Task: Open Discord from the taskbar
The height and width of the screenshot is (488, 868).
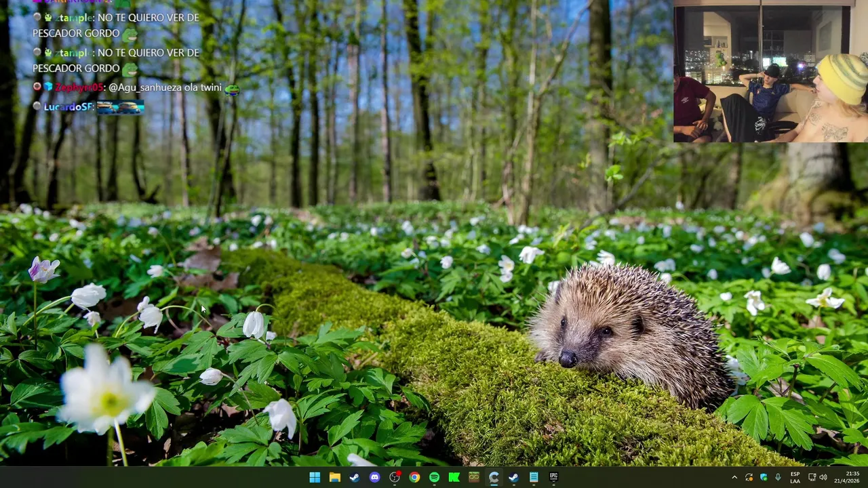Action: tap(374, 477)
